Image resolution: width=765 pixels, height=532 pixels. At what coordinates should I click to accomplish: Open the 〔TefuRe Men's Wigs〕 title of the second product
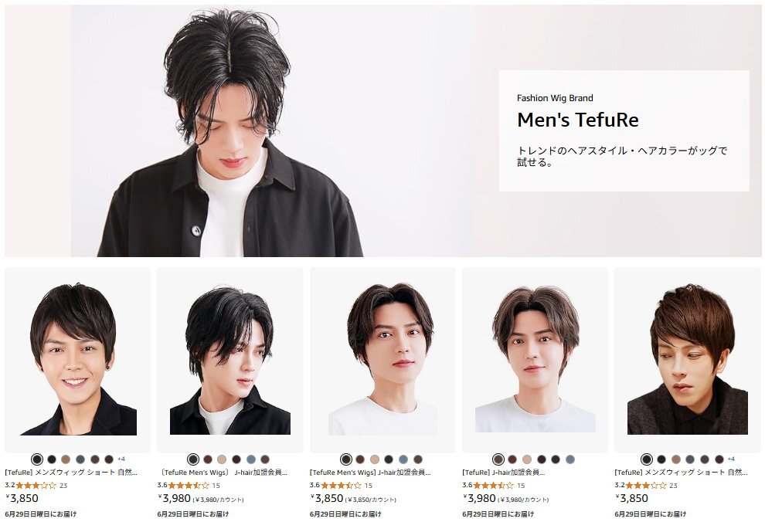point(224,473)
